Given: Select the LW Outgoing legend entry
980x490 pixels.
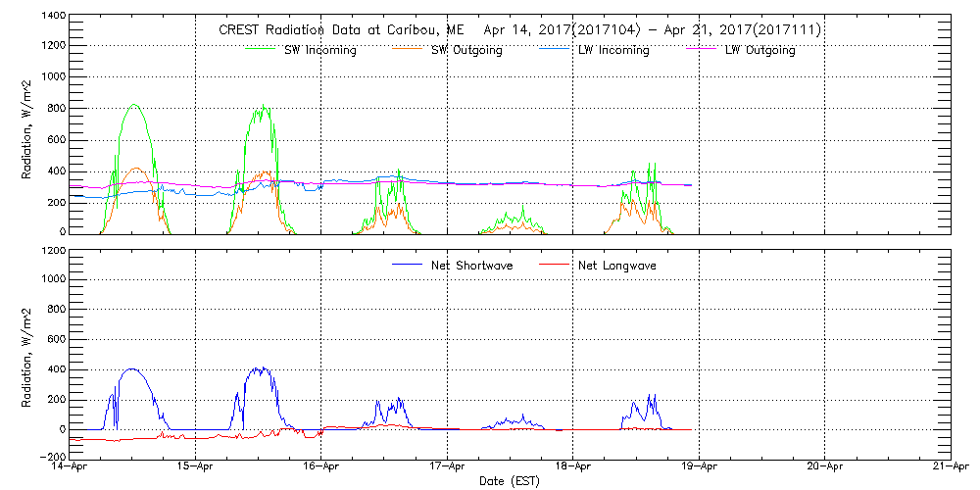Looking at the screenshot, I should tap(759, 50).
